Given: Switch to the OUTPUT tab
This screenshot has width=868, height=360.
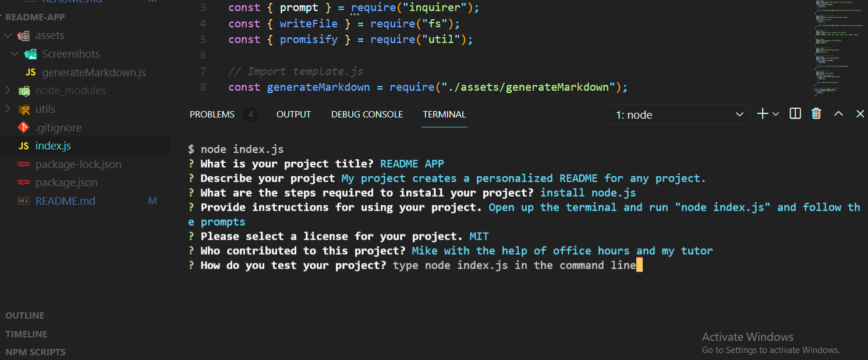Looking at the screenshot, I should [x=293, y=115].
